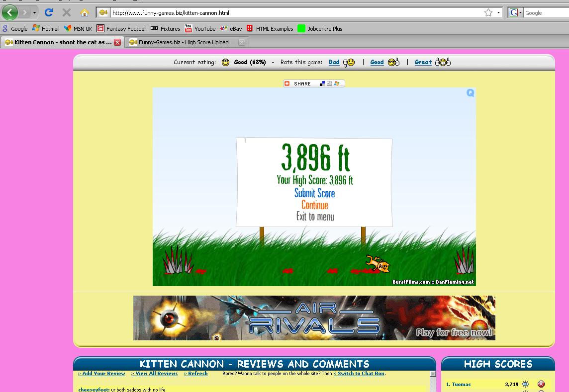Click the site favicon in the address bar
The image size is (569, 392).
click(103, 13)
